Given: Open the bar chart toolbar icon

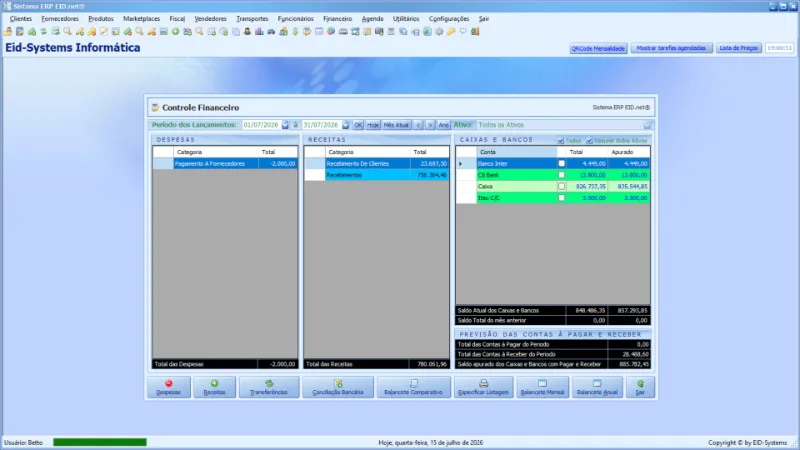Looking at the screenshot, I should click(x=259, y=32).
